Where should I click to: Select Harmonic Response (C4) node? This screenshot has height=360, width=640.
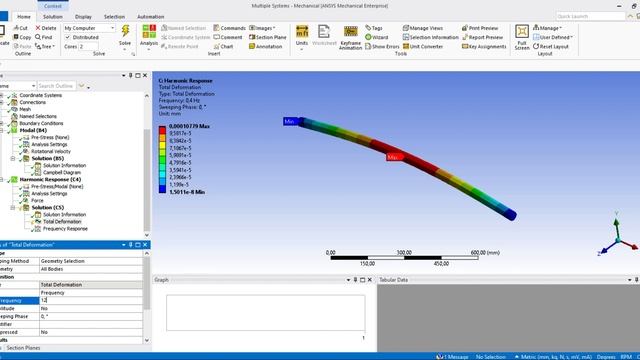pos(50,180)
